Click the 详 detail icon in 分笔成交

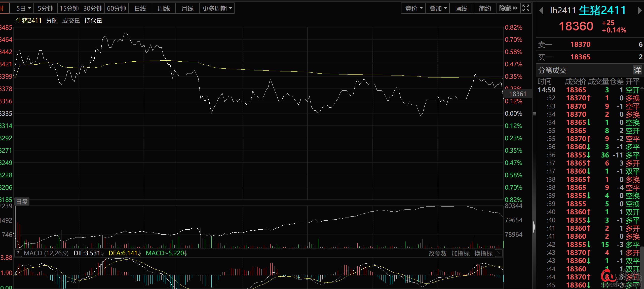(x=637, y=70)
